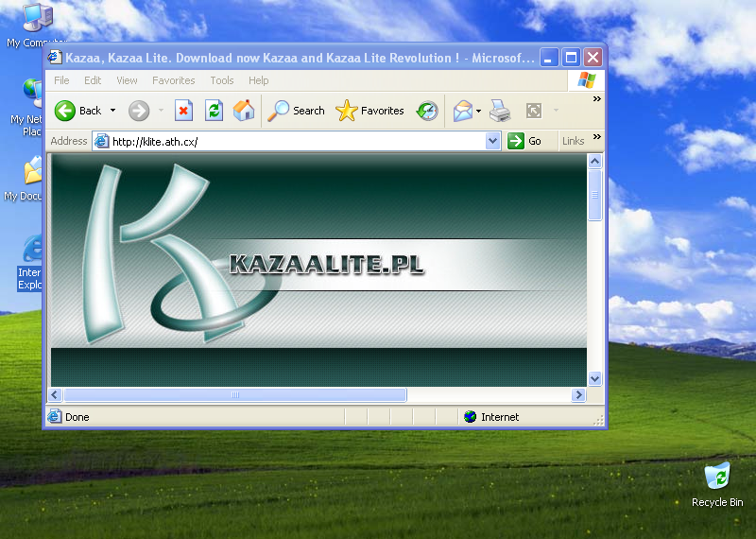
Task: Show History with the clock icon
Action: (427, 111)
